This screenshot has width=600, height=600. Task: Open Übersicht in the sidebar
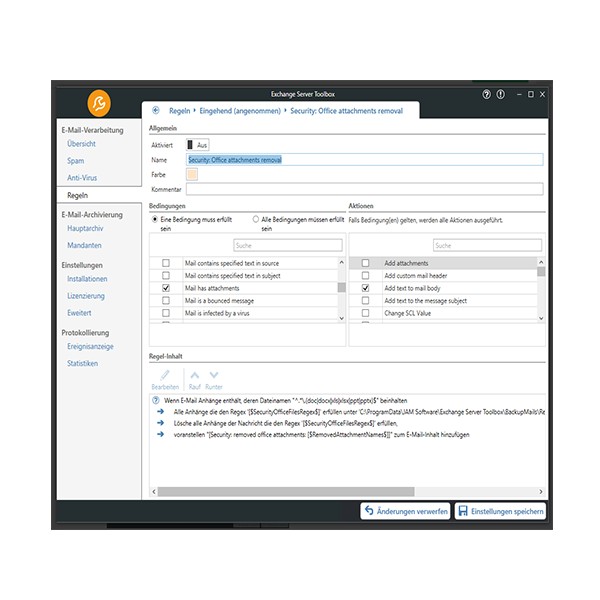pos(82,144)
